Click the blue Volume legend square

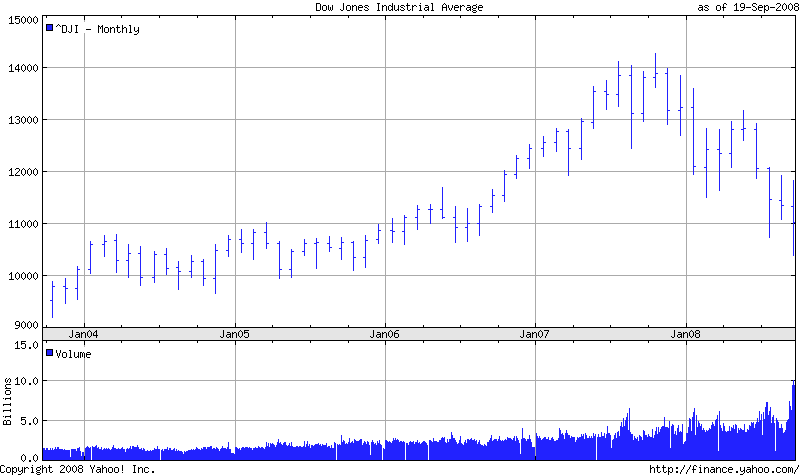click(49, 353)
